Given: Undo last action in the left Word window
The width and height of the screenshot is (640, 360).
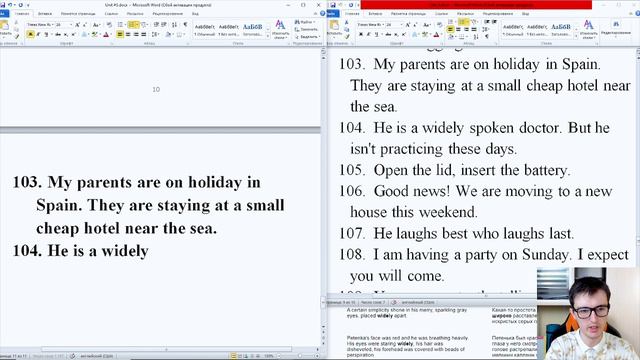Looking at the screenshot, I should pos(10,4).
